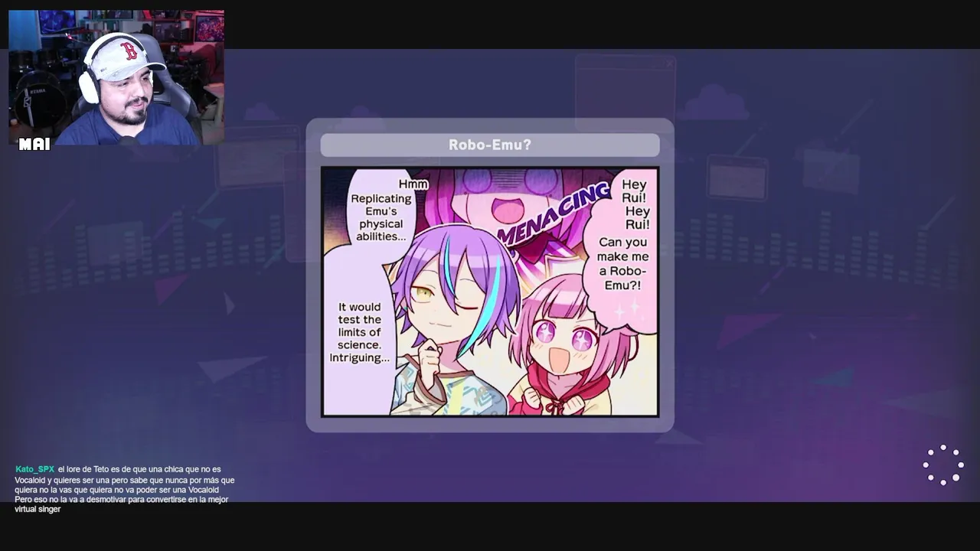The height and width of the screenshot is (551, 980).
Task: Click the 'Replicating Emu's physical abilities' bubble
Action: (381, 210)
